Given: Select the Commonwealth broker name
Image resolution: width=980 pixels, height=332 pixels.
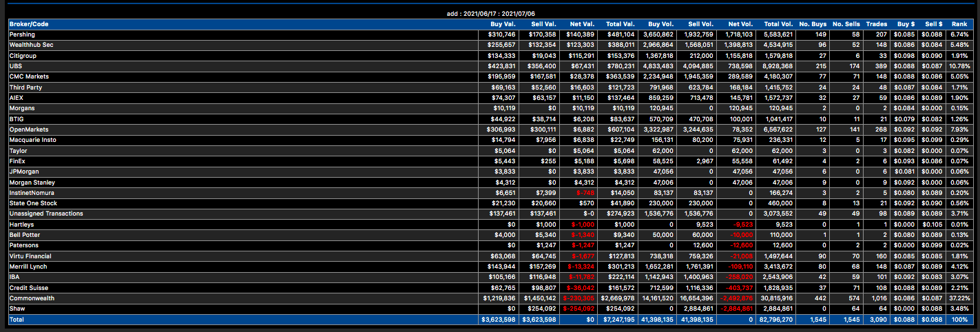Looking at the screenshot, I should tap(32, 298).
